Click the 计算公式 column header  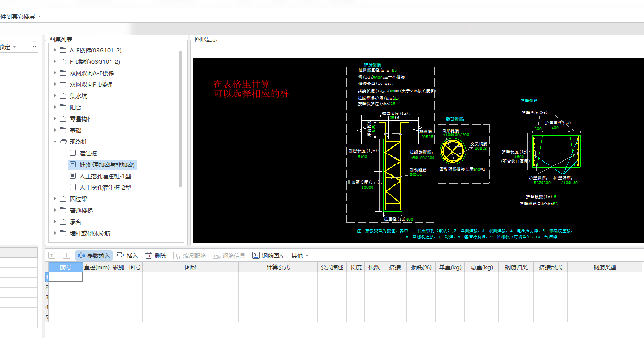[x=278, y=267]
